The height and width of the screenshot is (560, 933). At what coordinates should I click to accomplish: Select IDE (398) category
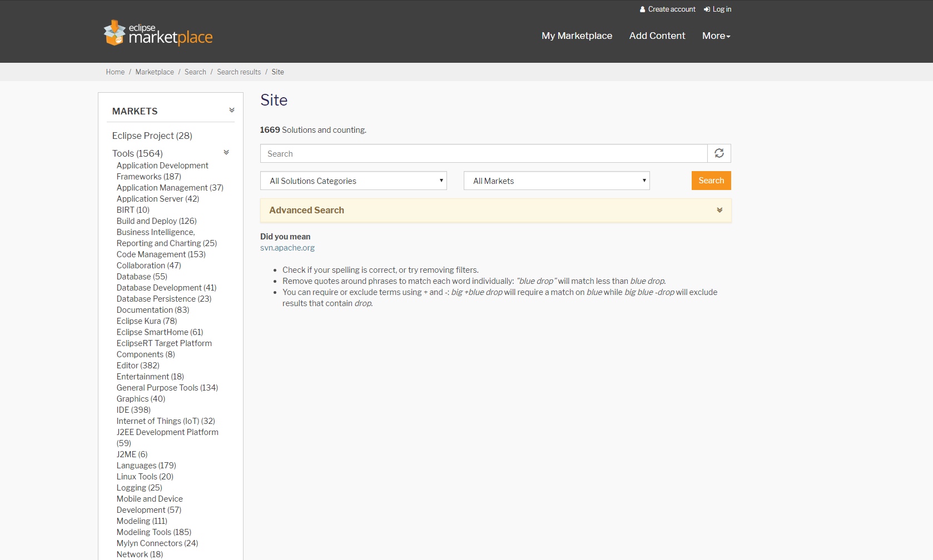[x=133, y=410]
